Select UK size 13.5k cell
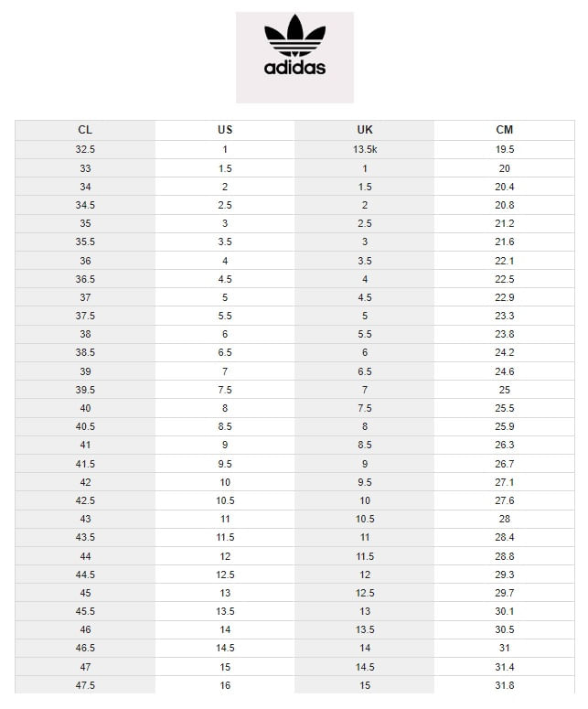The width and height of the screenshot is (588, 709). click(365, 150)
